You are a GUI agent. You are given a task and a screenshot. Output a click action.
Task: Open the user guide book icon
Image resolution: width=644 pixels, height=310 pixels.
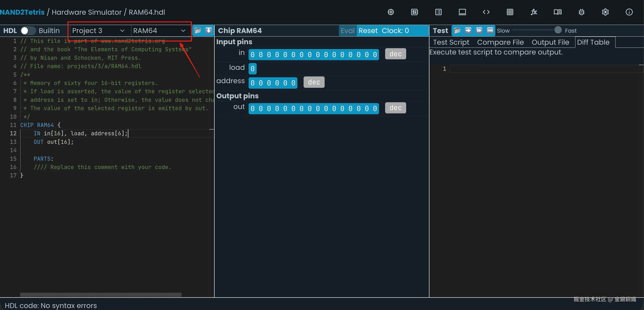(x=557, y=12)
